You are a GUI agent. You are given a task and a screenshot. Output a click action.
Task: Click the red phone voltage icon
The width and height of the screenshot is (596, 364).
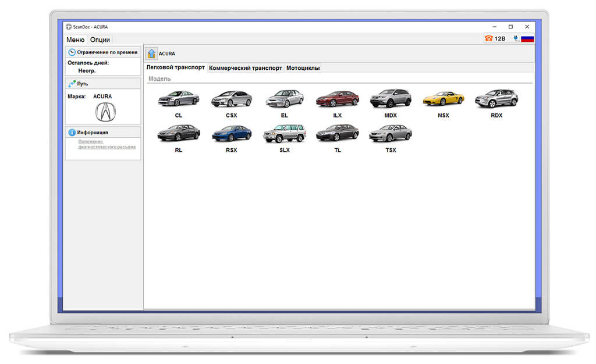488,38
